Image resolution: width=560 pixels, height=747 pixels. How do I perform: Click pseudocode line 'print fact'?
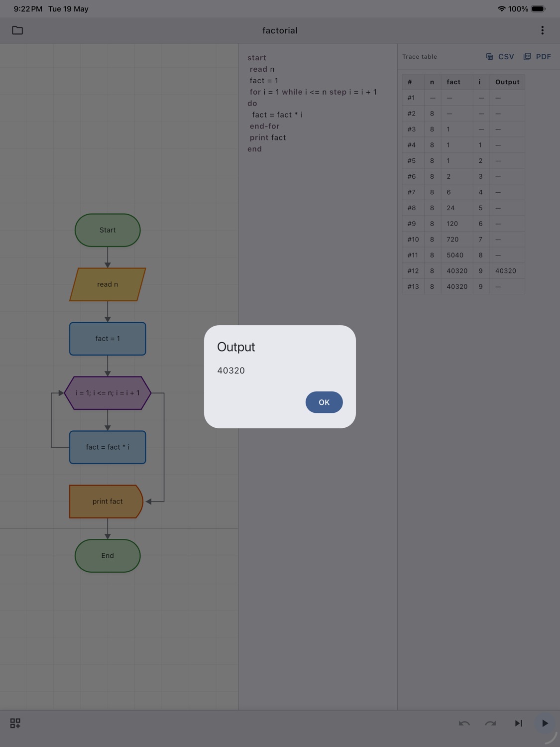268,137
